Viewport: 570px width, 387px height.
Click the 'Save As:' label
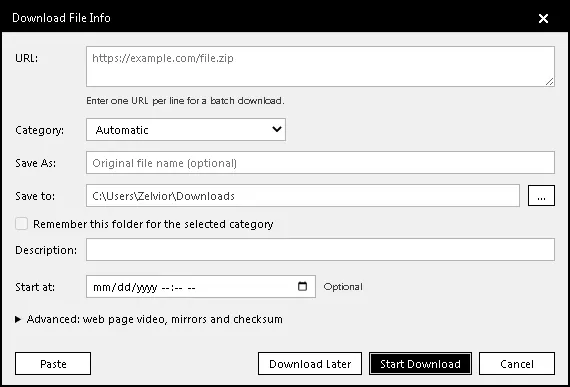tap(36, 163)
